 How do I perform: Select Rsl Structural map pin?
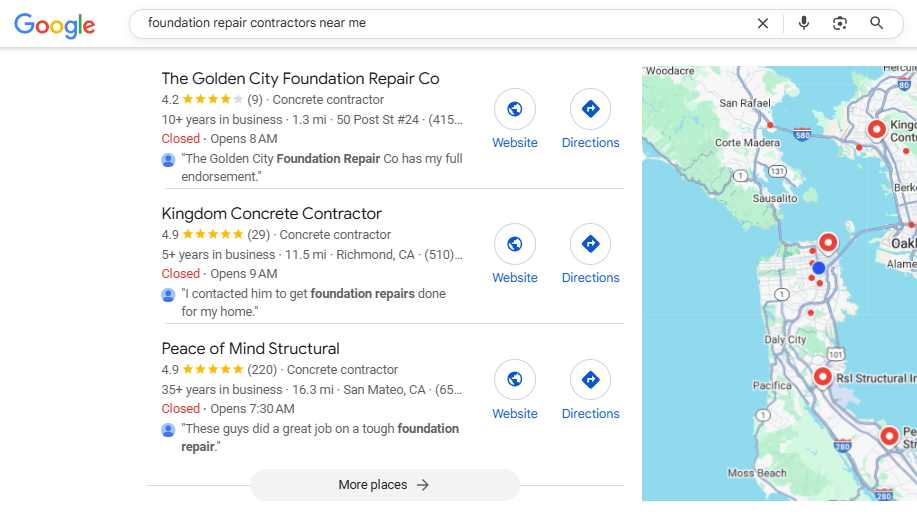(x=822, y=377)
